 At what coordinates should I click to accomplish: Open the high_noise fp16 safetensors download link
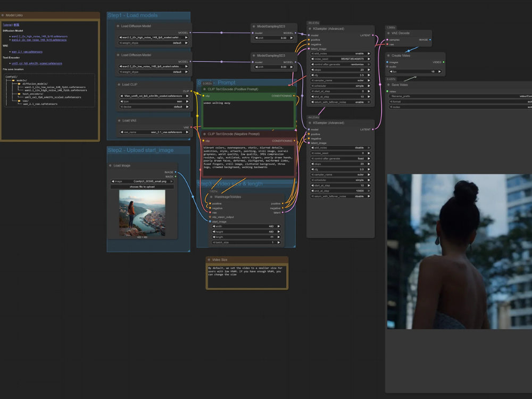39,36
